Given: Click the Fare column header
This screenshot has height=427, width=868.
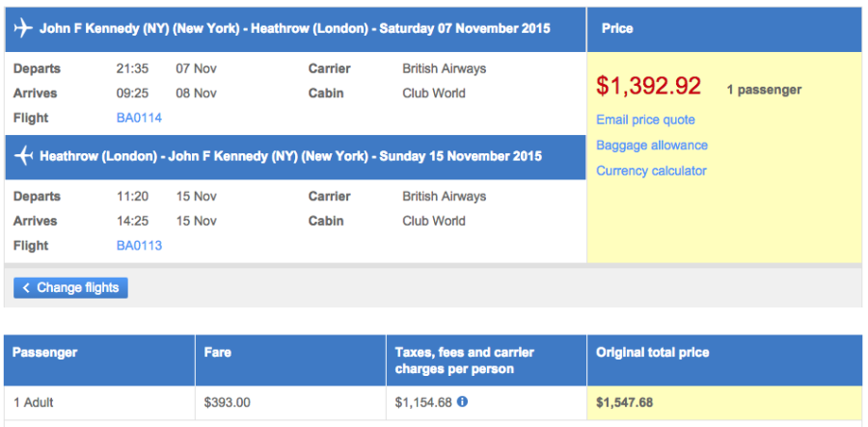Looking at the screenshot, I should coord(218,353).
